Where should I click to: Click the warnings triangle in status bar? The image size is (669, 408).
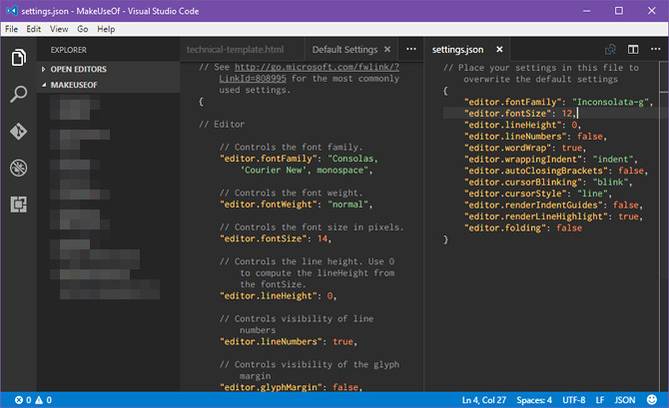(39, 400)
